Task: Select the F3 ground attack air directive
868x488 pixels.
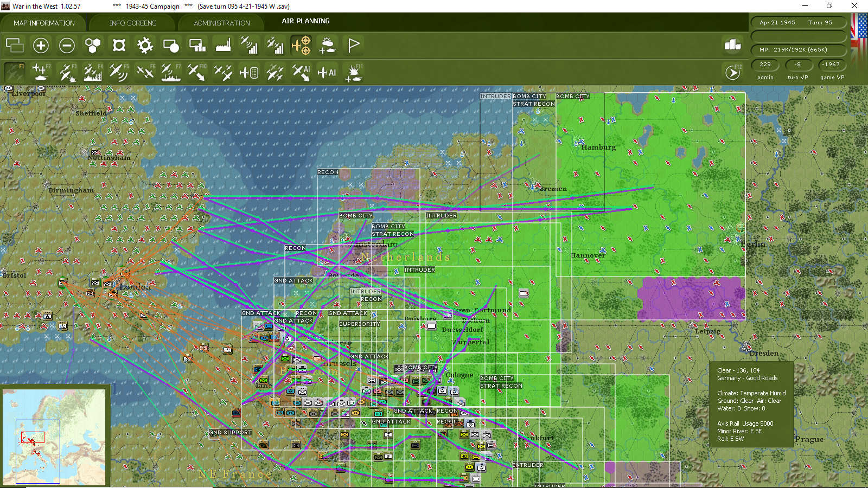Action: pos(67,72)
